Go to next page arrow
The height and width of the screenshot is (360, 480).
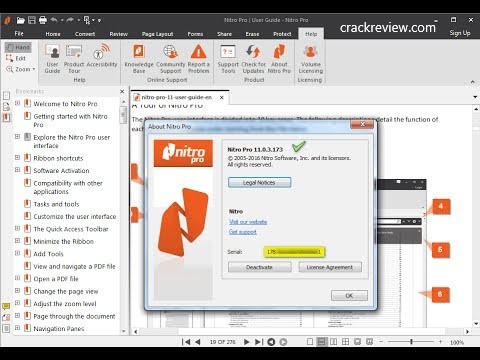(x=246, y=342)
